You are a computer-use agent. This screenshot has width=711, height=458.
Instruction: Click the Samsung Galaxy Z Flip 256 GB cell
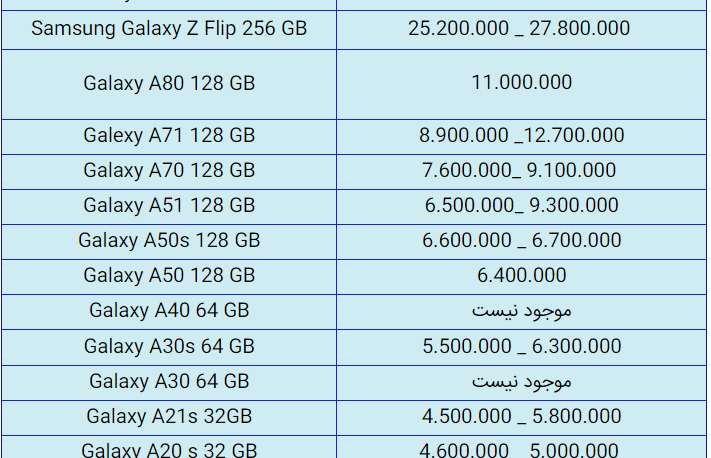coord(169,29)
